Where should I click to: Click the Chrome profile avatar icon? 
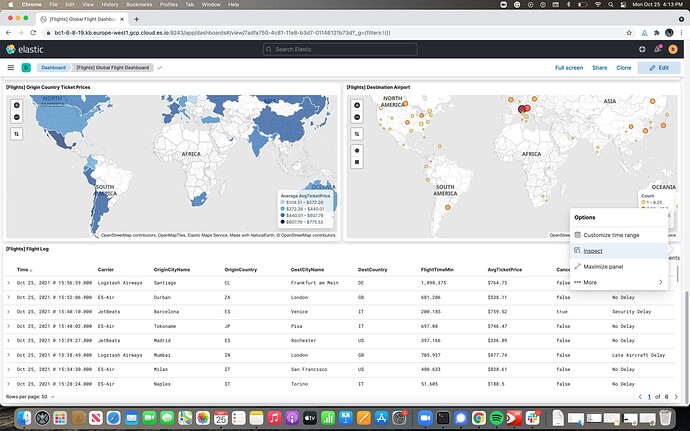pos(669,33)
